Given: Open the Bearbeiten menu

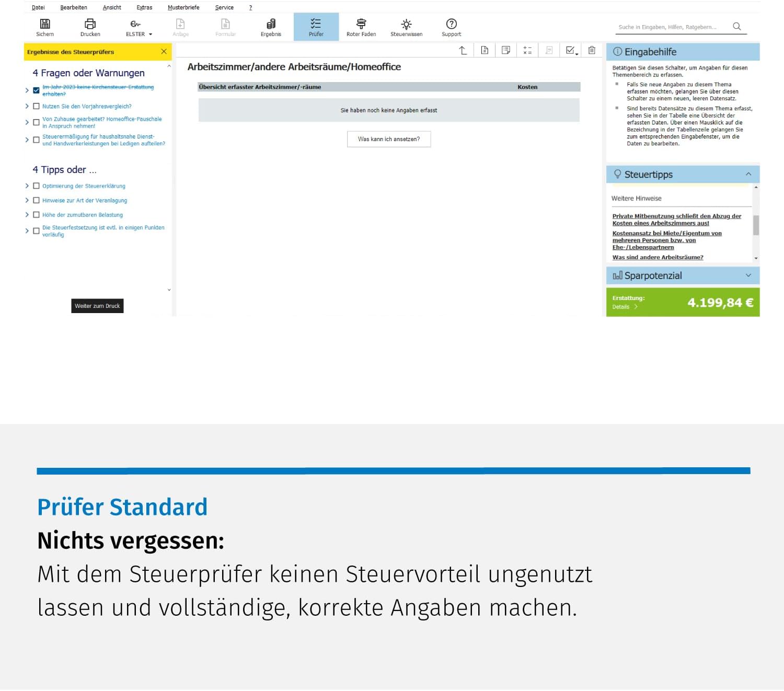Looking at the screenshot, I should pyautogui.click(x=74, y=7).
